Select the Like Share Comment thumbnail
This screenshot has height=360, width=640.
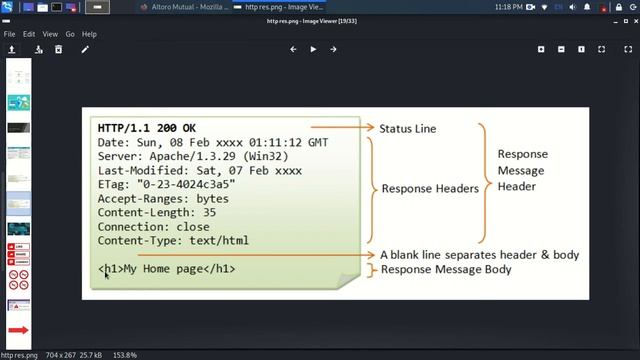click(x=18, y=254)
